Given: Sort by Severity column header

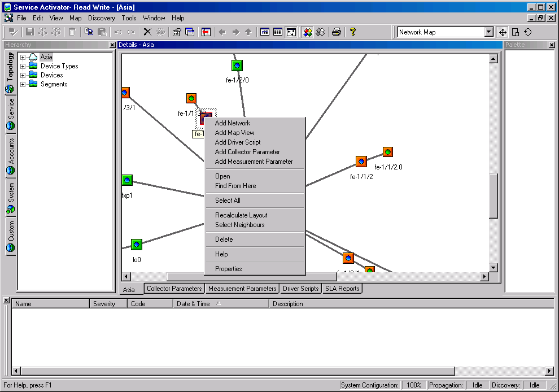Looking at the screenshot, I should click(108, 304).
